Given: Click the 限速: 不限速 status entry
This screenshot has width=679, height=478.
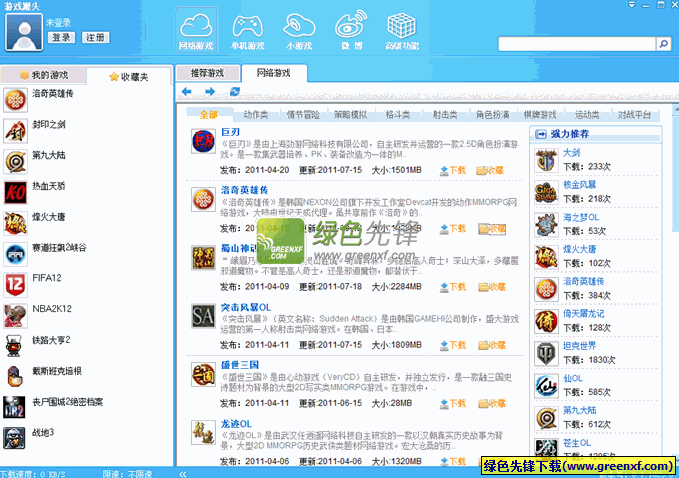Looking at the screenshot, I should 127,474.
